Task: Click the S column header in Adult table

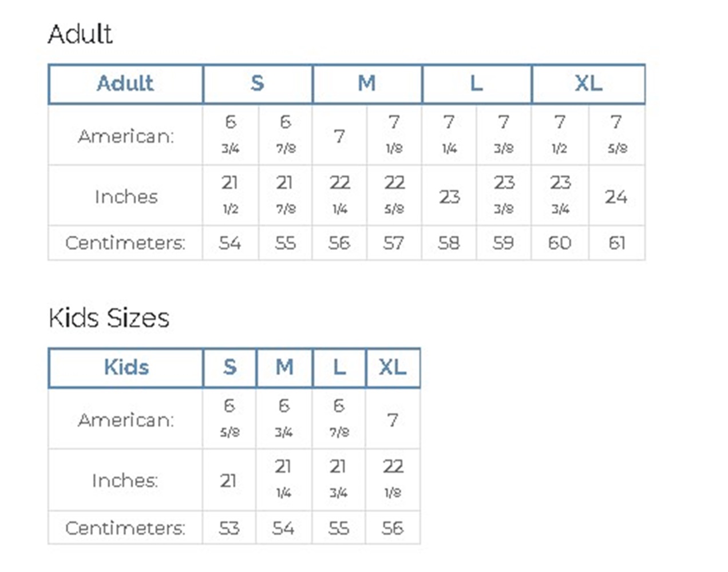Action: [258, 84]
